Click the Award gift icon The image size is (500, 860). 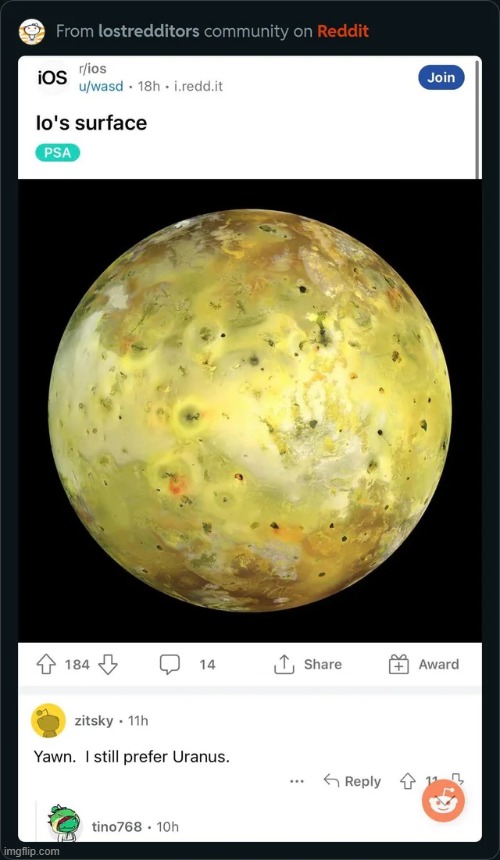[x=399, y=665]
